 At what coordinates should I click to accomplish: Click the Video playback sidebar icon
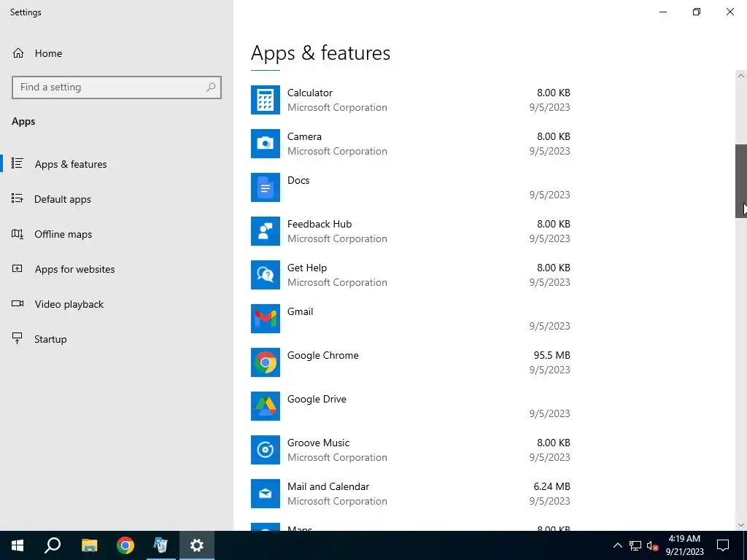[18, 304]
